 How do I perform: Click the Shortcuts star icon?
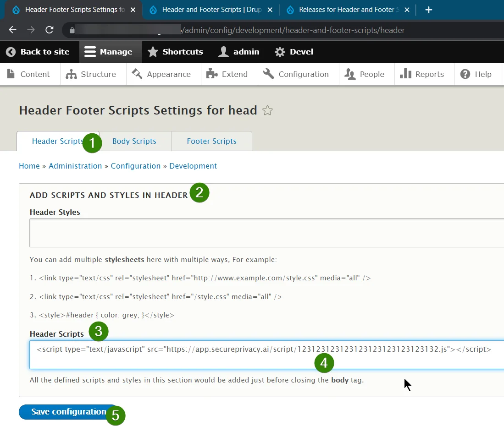(152, 52)
